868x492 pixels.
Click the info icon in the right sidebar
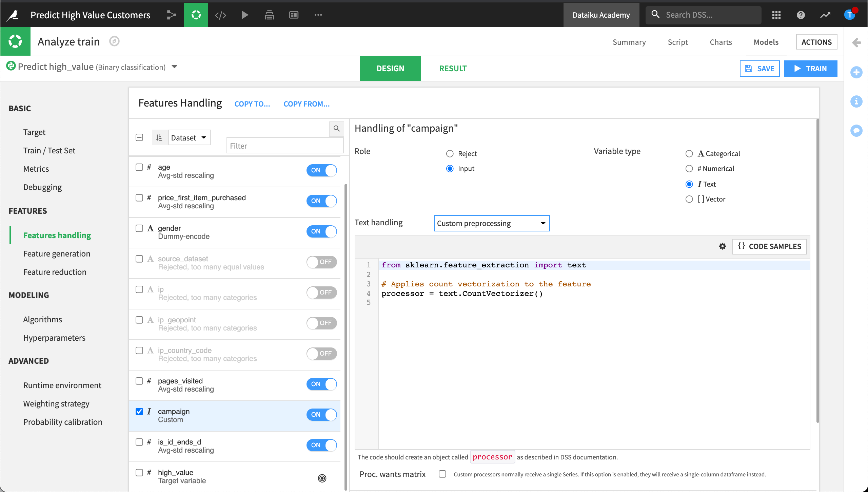click(856, 101)
